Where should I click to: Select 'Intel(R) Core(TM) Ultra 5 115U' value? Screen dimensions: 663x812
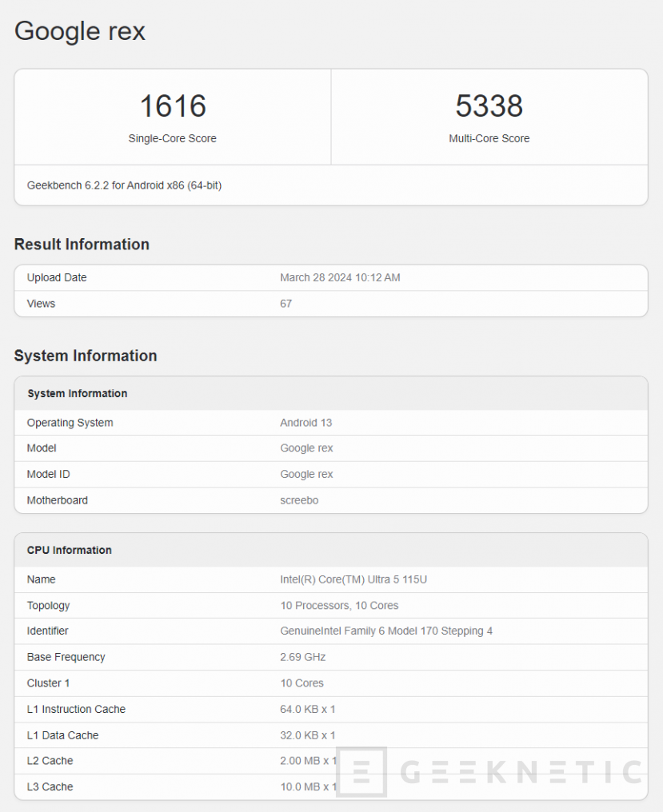click(x=353, y=579)
